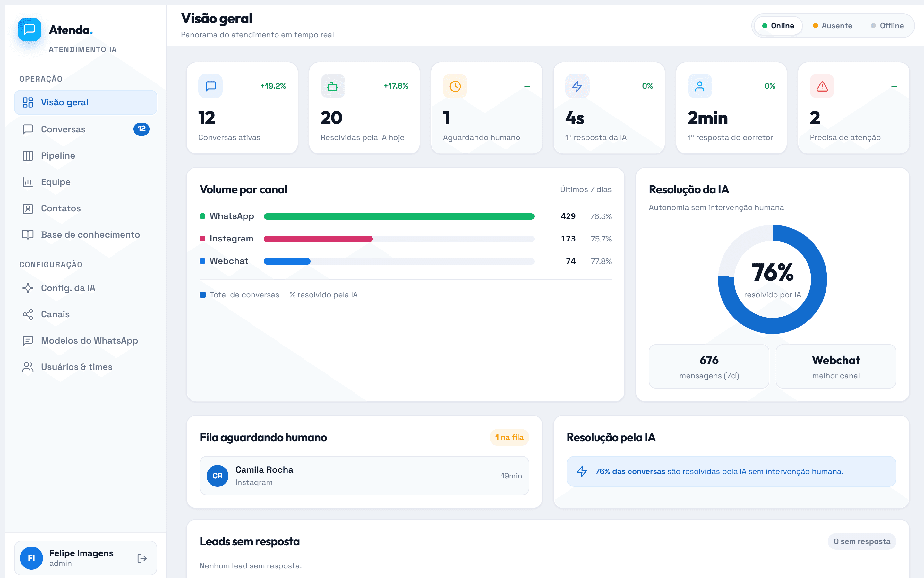924x578 pixels.
Task: Click the 1 na fila badge
Action: point(509,437)
